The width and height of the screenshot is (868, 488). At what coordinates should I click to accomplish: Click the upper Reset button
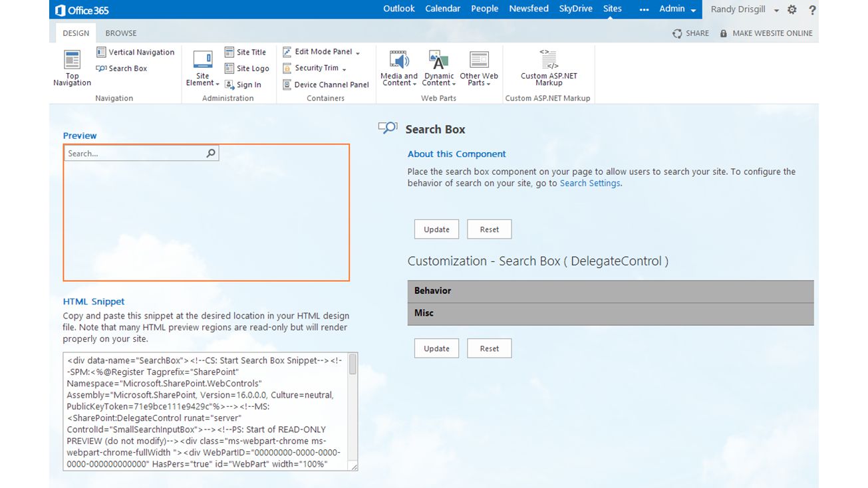click(x=490, y=229)
